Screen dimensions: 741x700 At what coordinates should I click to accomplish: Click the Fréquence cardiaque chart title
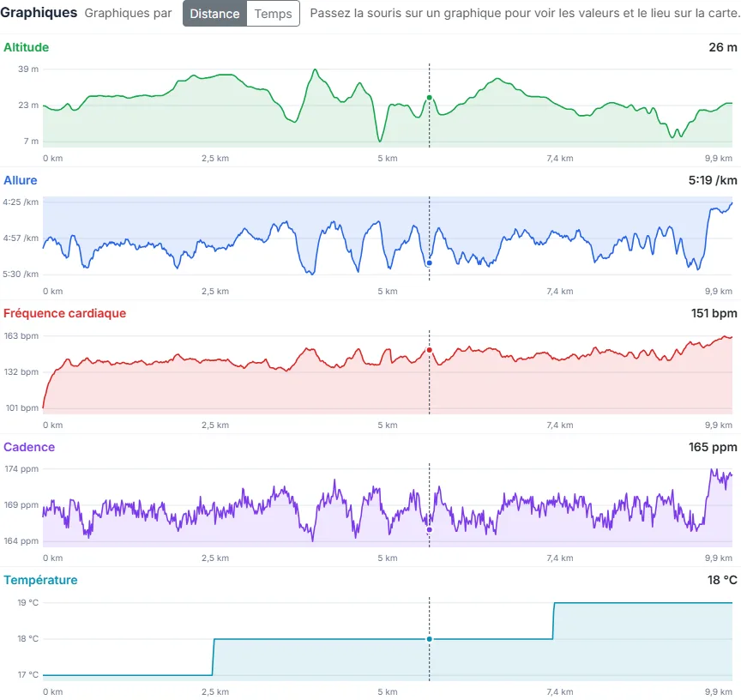pyautogui.click(x=64, y=313)
